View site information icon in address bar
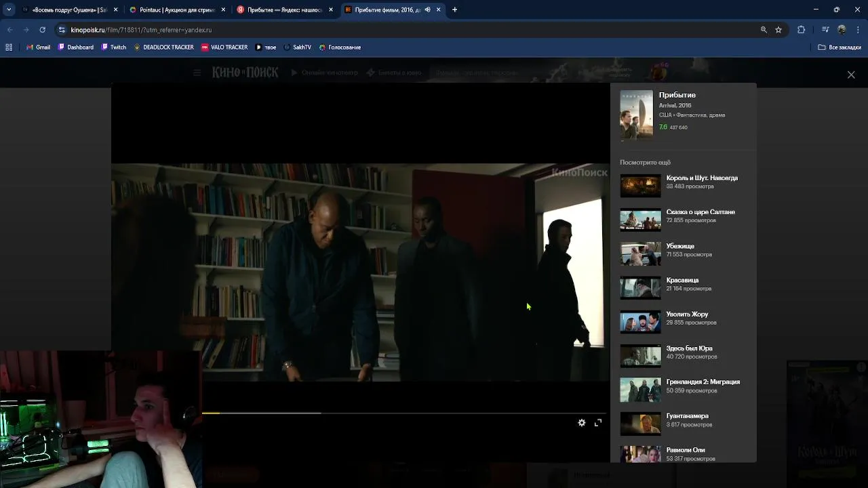Image resolution: width=868 pixels, height=488 pixels. (x=62, y=30)
